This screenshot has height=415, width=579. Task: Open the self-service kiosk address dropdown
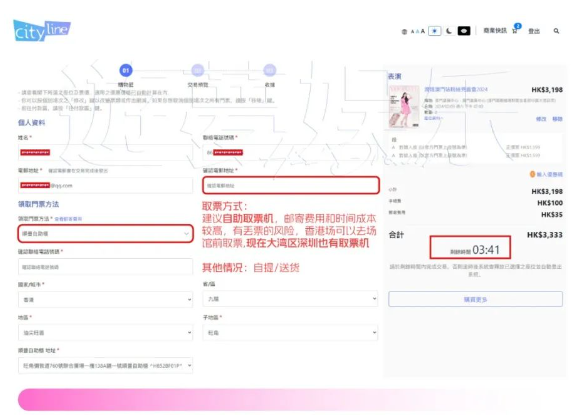106,365
